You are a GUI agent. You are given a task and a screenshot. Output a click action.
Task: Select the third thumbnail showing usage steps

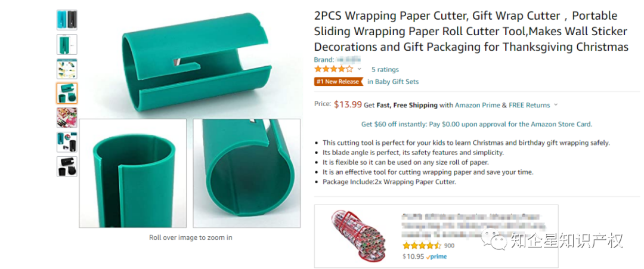click(x=67, y=69)
